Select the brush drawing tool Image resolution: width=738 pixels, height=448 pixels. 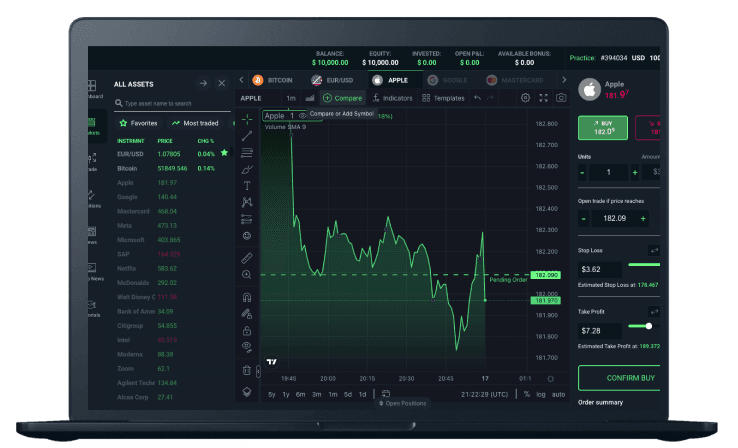point(247,169)
